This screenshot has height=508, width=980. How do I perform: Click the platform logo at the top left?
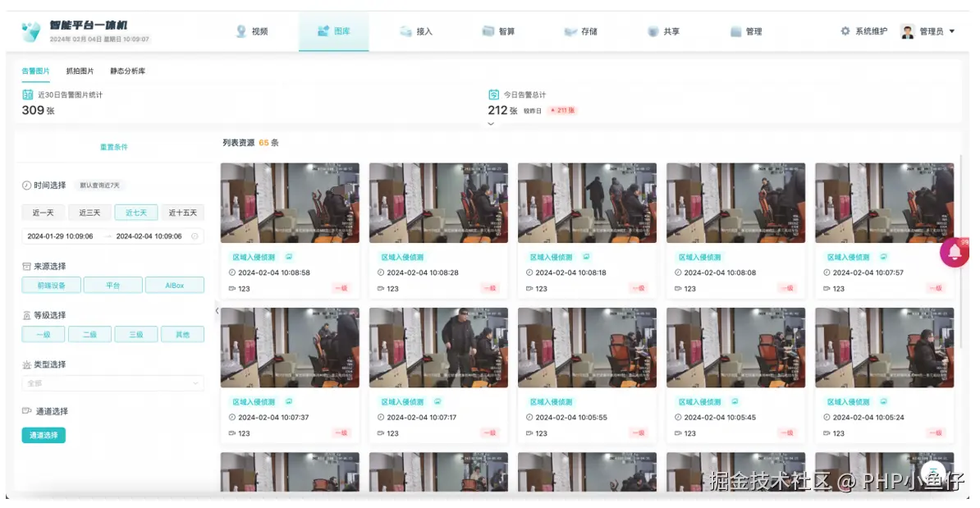(30, 30)
